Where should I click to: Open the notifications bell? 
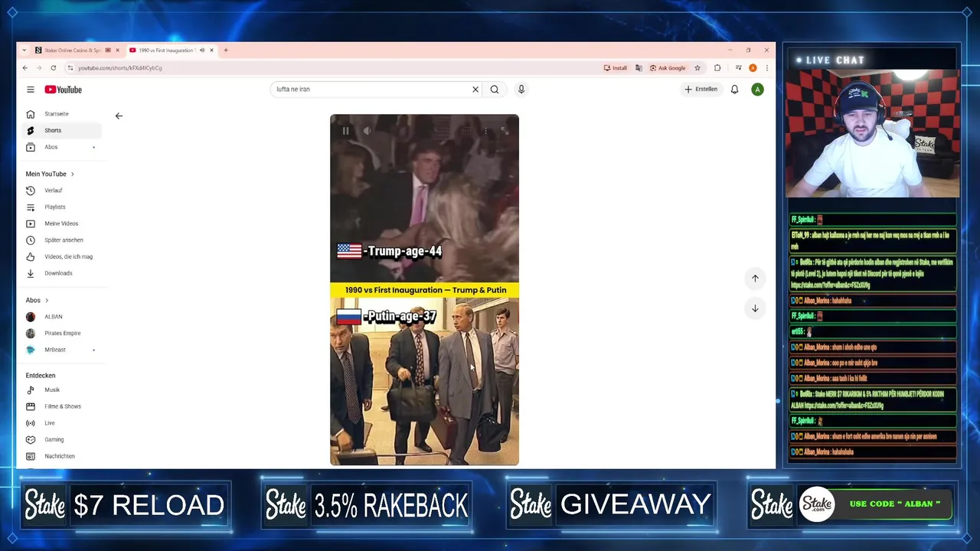(734, 90)
